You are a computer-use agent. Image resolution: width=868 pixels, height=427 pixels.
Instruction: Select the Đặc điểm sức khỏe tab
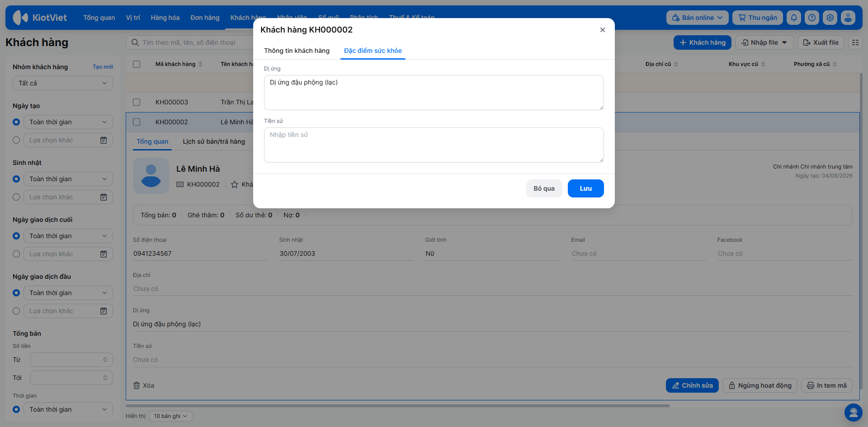pos(373,51)
